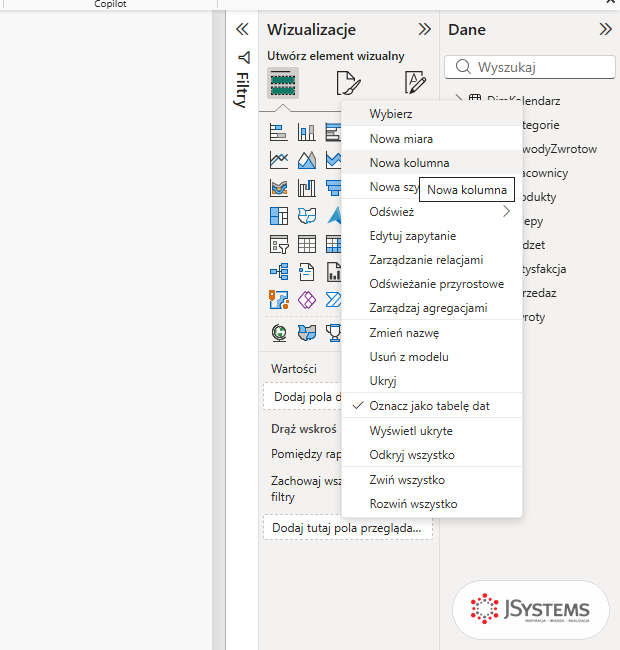Screen dimensions: 620x650
Task: Click the Drąż wskroś heading
Action: [x=304, y=429]
